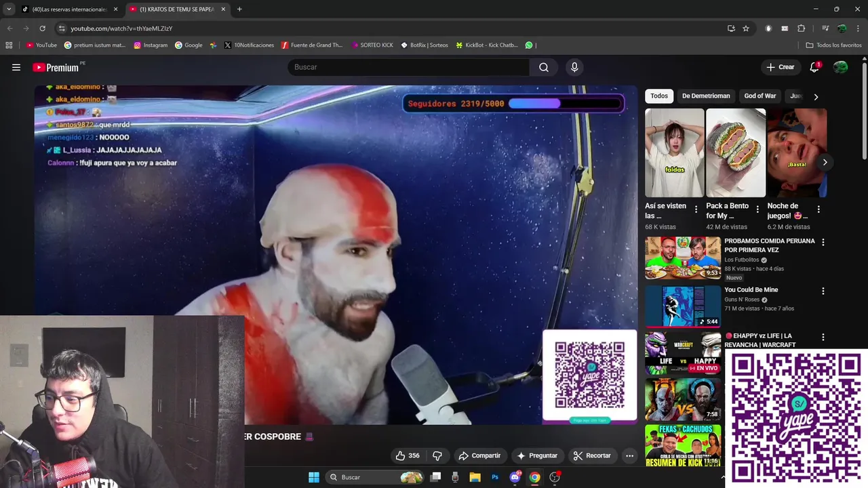Image resolution: width=868 pixels, height=488 pixels.
Task: Open options for EHAPPY vz LIFE video
Action: [823, 337]
